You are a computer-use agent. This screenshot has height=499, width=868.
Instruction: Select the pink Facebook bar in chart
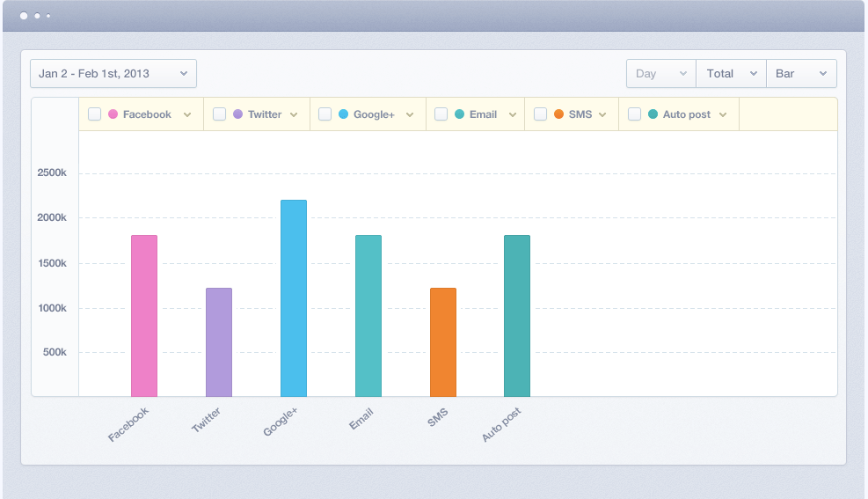click(x=144, y=316)
